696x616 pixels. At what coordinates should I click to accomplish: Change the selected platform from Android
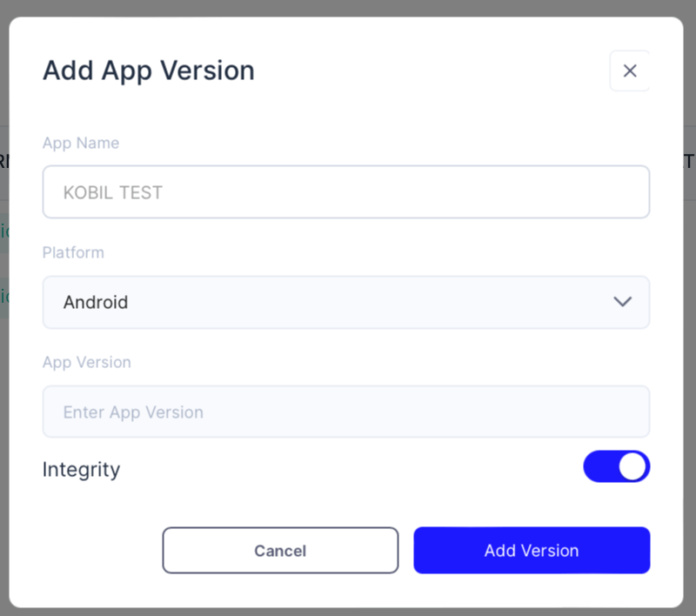point(346,302)
